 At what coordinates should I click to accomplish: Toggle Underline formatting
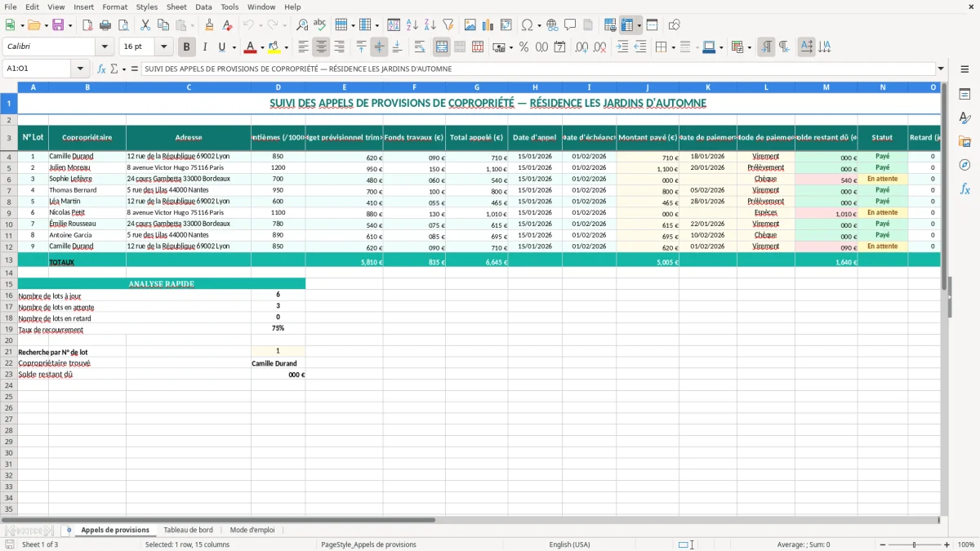coord(221,47)
